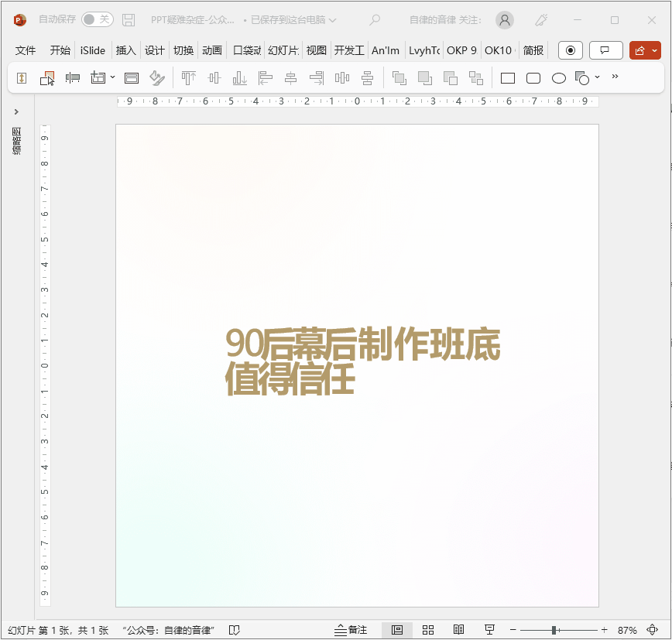Start slideshow from status bar icon
The height and width of the screenshot is (640, 672).
[x=489, y=630]
